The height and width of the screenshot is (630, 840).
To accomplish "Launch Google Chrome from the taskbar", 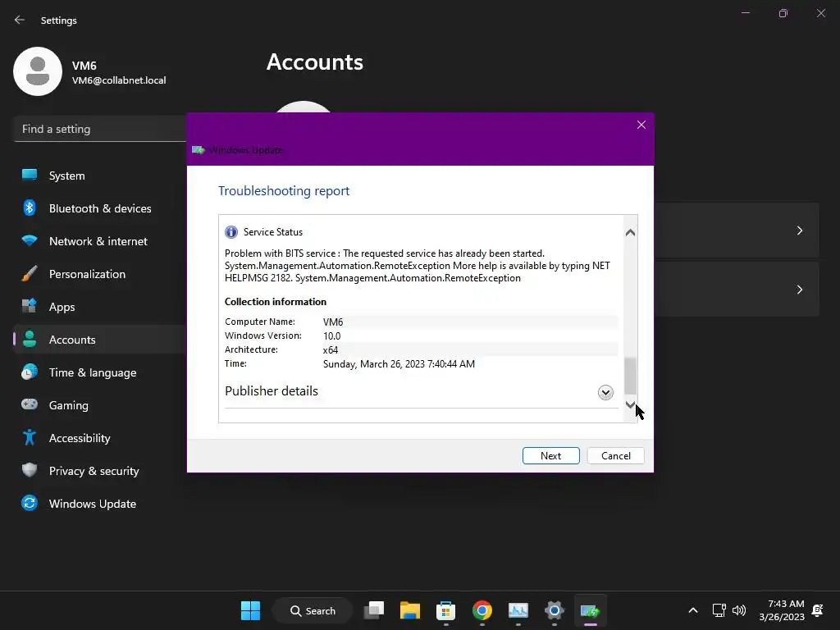I will coord(482,610).
